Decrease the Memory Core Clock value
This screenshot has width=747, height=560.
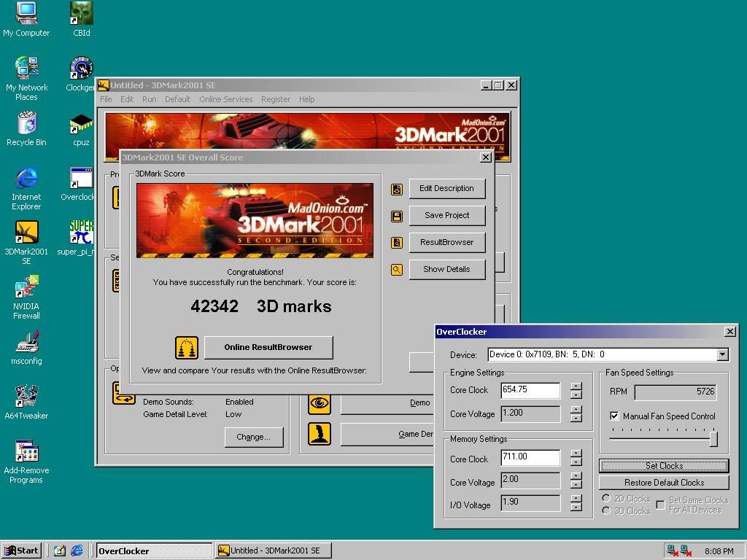[576, 462]
